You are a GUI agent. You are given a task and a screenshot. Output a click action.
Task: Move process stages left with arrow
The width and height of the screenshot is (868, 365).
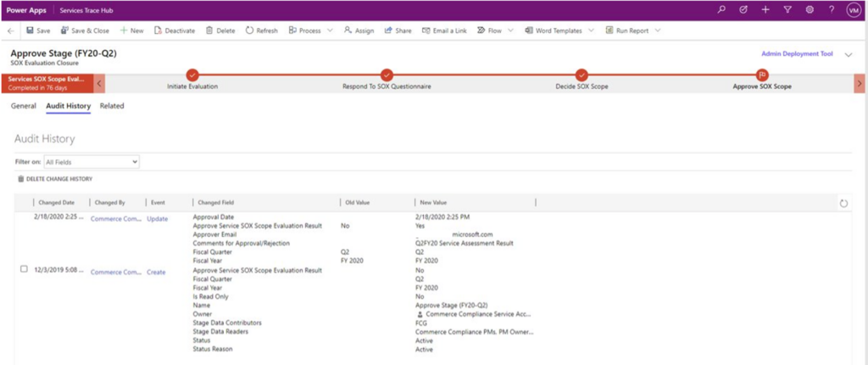(99, 84)
